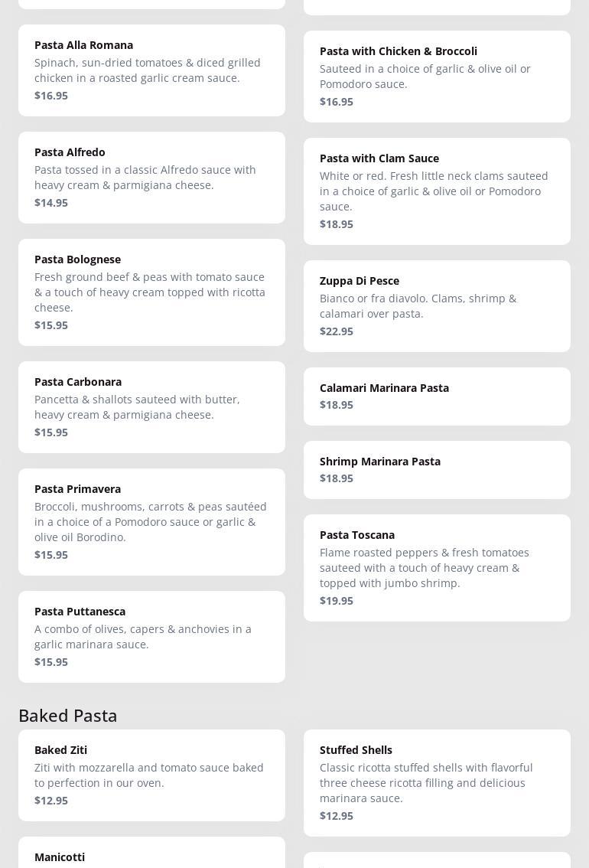Screen dimensions: 589x868
Task: Click the $22.95 price on Zuppa Di Pesce
Action: tap(337, 331)
